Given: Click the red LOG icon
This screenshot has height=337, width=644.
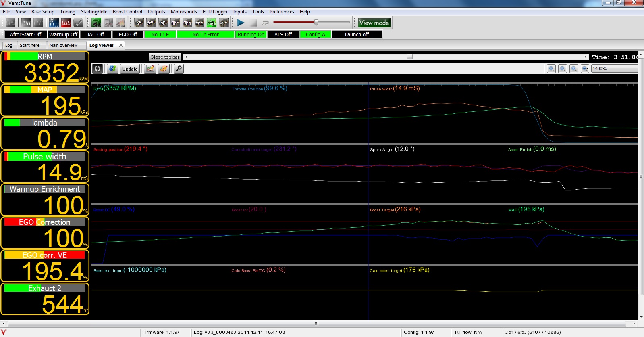Looking at the screenshot, I should point(66,23).
